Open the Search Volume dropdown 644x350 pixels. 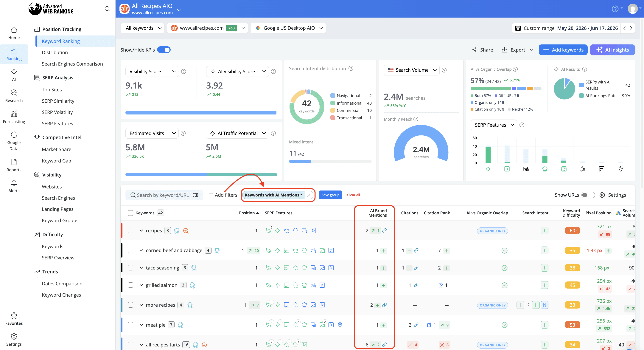(x=411, y=70)
